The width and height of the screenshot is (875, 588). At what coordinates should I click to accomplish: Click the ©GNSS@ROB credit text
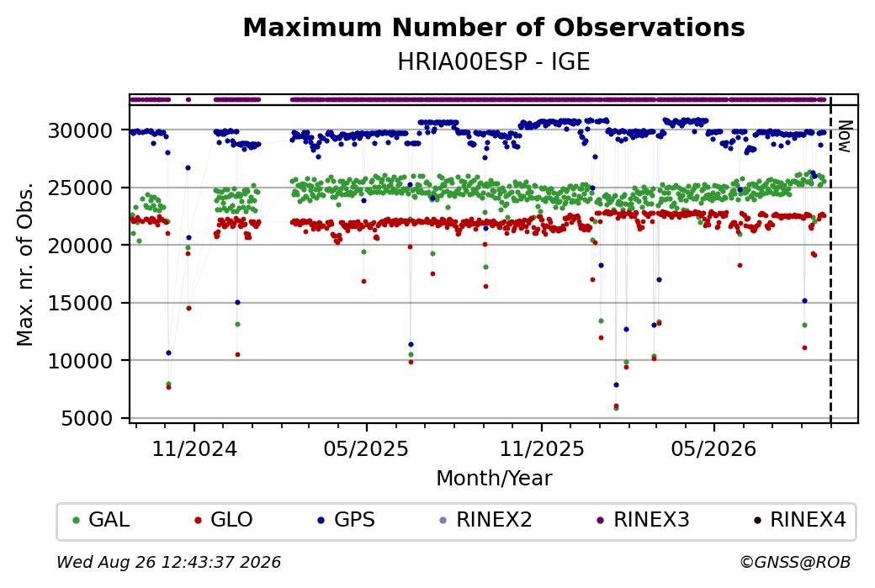[795, 562]
